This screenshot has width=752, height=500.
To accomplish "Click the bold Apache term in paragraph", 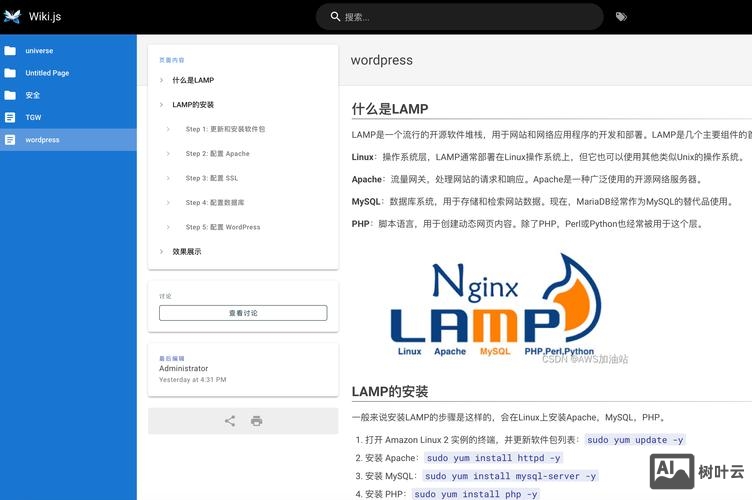I will 367,179.
